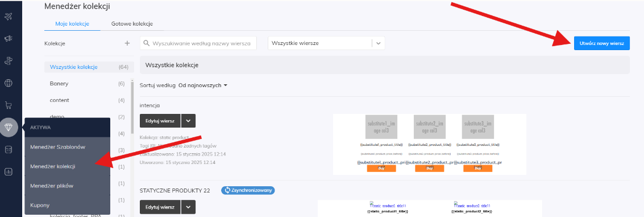Open the database stack sidebar icon
The image size is (644, 217).
click(8, 149)
